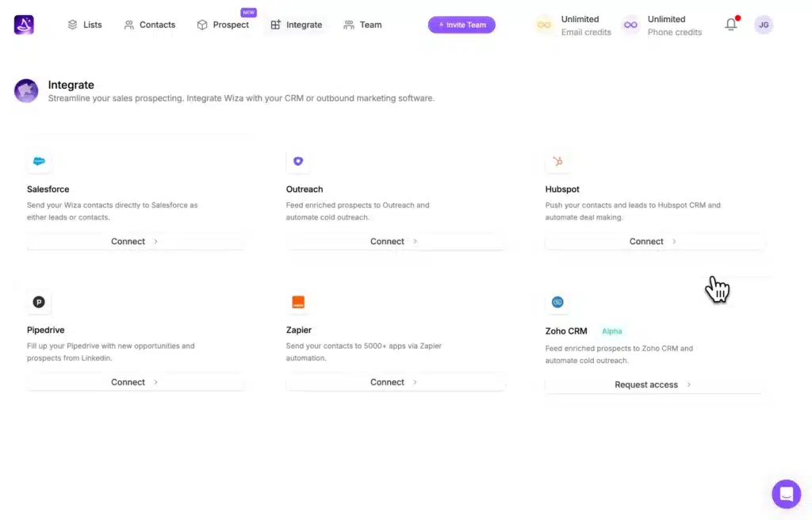Click the Unlimited Email credits infinity icon
The image size is (812, 520).
click(544, 25)
